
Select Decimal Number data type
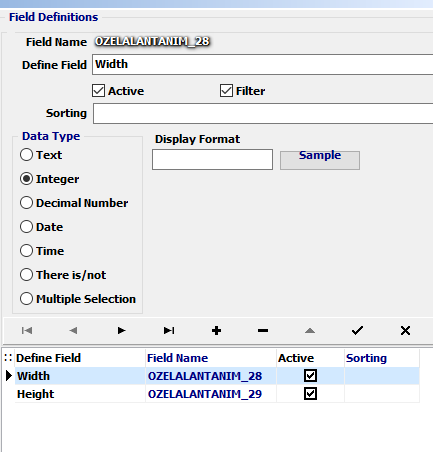point(26,203)
